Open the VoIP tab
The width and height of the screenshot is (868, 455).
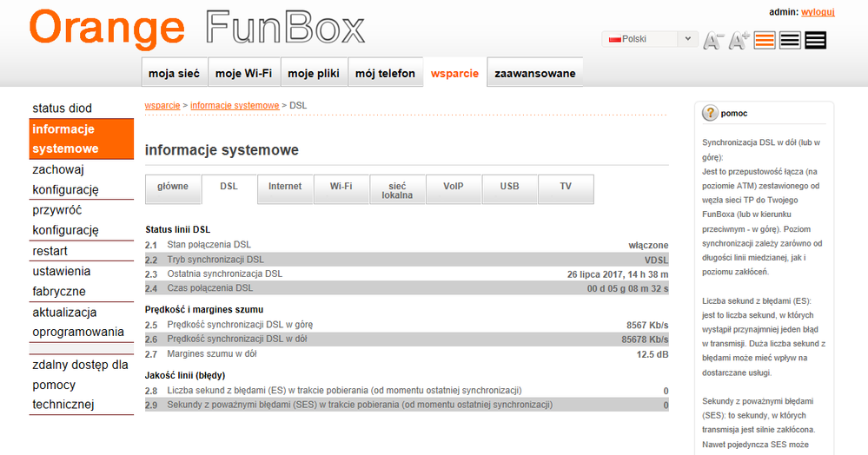[454, 187]
